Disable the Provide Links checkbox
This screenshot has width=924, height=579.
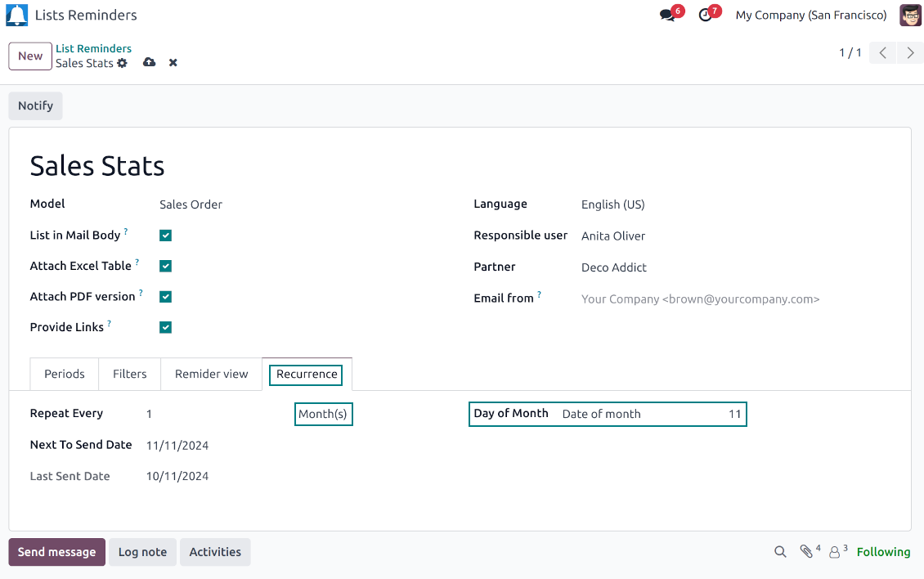point(166,327)
